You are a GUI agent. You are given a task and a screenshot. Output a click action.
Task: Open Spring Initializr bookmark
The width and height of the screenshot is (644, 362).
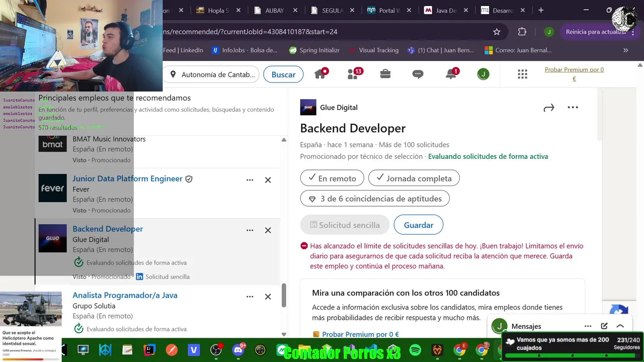(314, 50)
